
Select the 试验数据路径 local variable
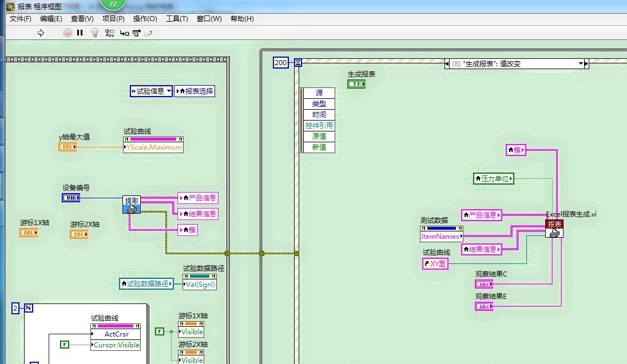pos(146,283)
